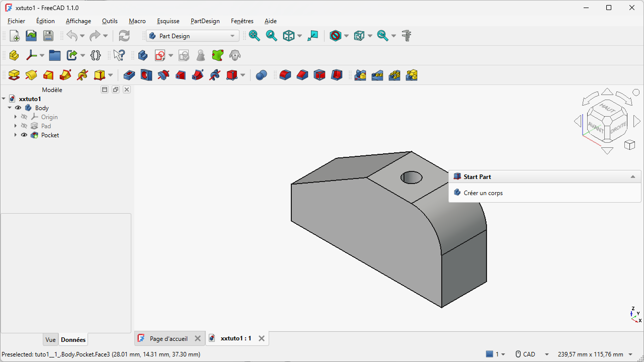The image size is (644, 362).
Task: Click the Save document floppy icon
Action: point(48,36)
